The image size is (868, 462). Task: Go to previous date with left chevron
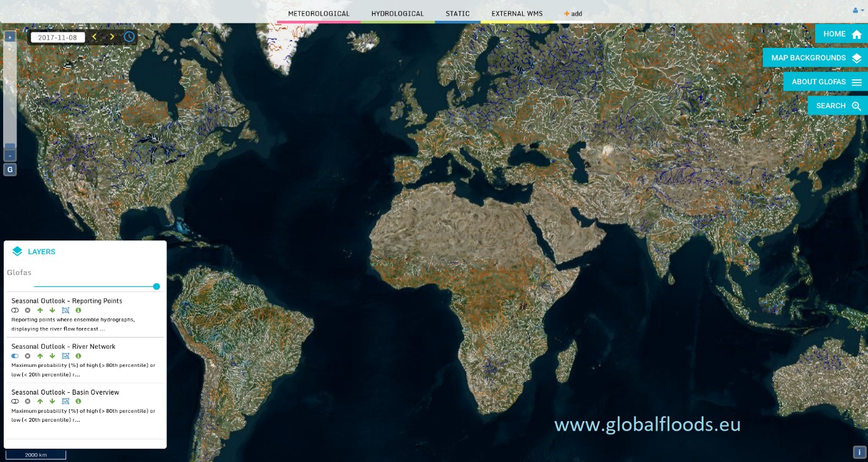[x=94, y=37]
